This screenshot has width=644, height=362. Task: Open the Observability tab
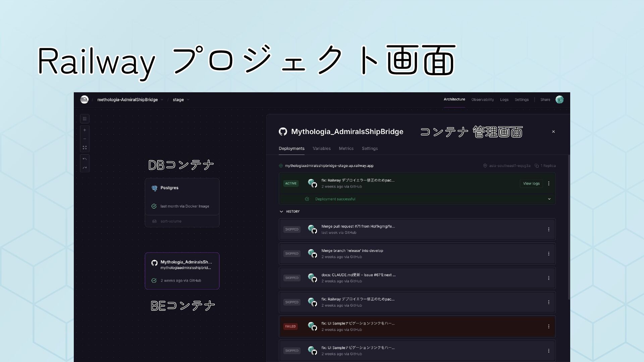click(x=482, y=100)
